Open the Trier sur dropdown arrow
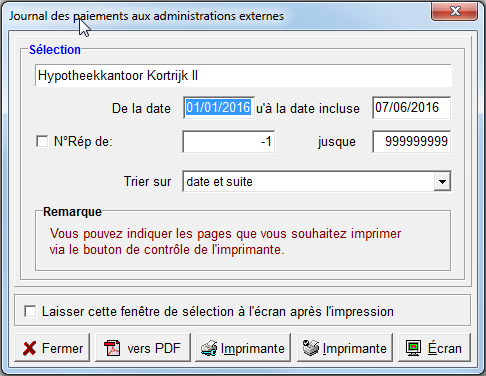Screen dimensions: 486x376 click(x=442, y=182)
